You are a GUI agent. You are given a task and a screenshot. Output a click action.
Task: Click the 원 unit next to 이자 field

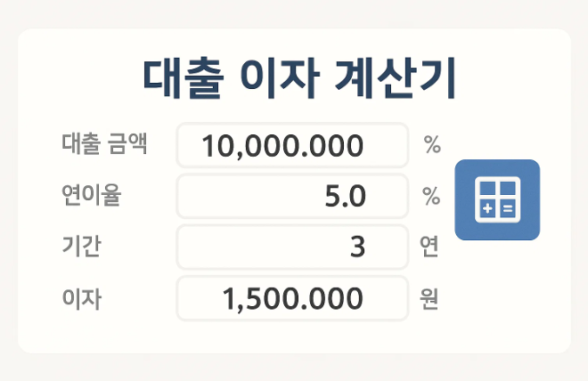[x=429, y=298]
